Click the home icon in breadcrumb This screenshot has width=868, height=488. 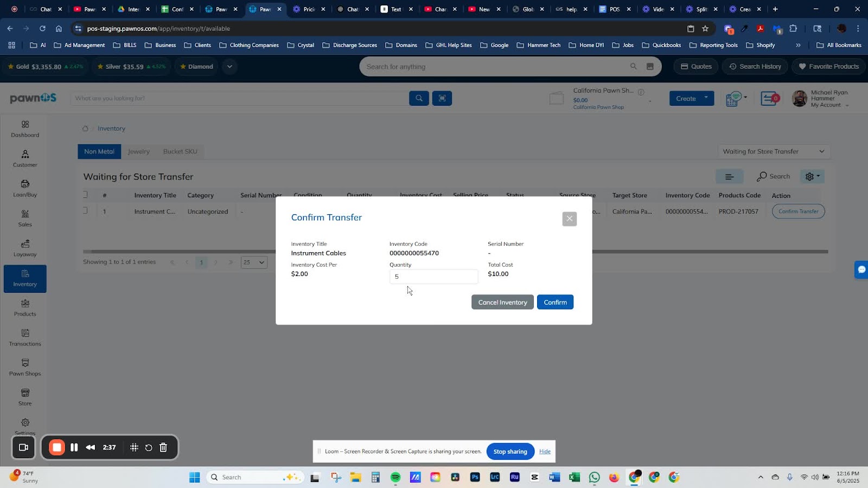pos(85,129)
